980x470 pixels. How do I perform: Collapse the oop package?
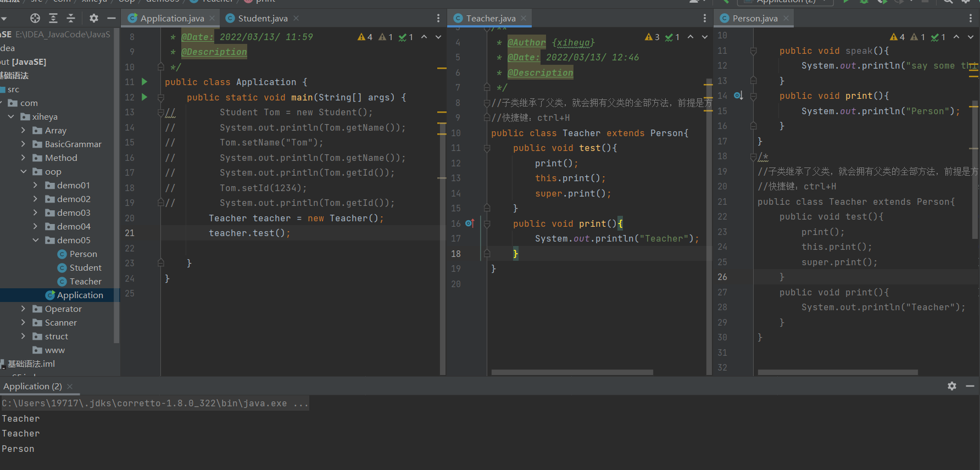tap(23, 171)
